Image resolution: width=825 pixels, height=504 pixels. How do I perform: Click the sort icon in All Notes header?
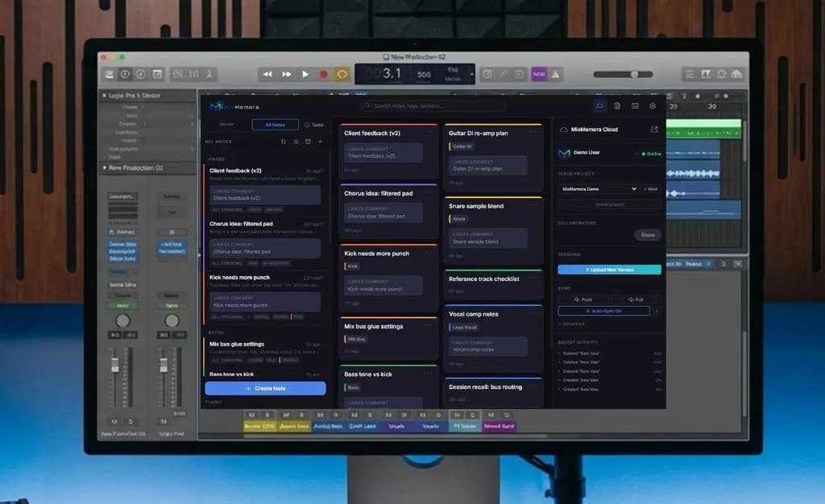[283, 142]
